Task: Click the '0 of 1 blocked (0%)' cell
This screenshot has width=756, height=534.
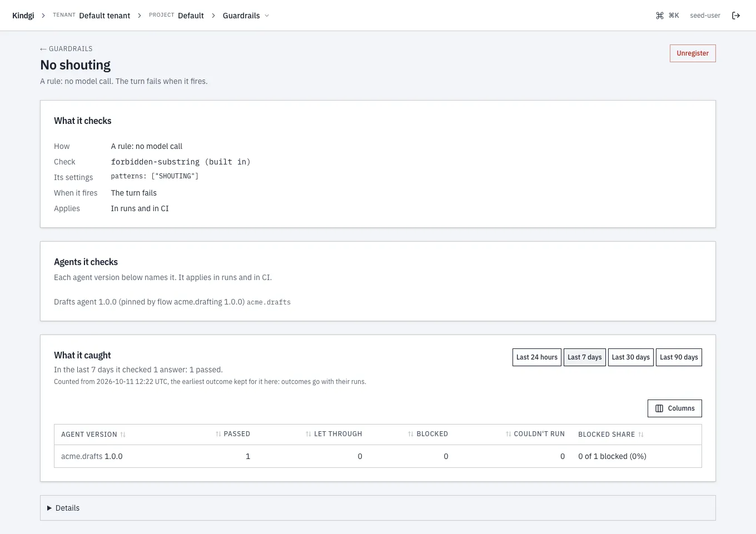Action: click(x=612, y=456)
